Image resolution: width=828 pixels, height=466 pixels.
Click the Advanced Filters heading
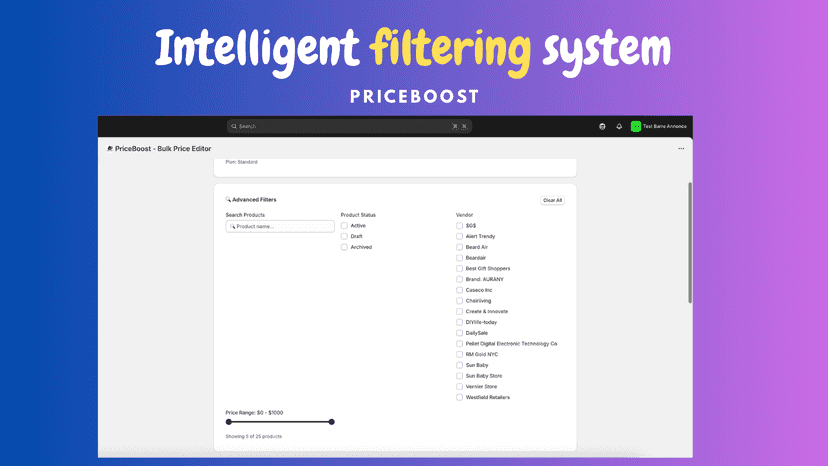click(x=254, y=200)
